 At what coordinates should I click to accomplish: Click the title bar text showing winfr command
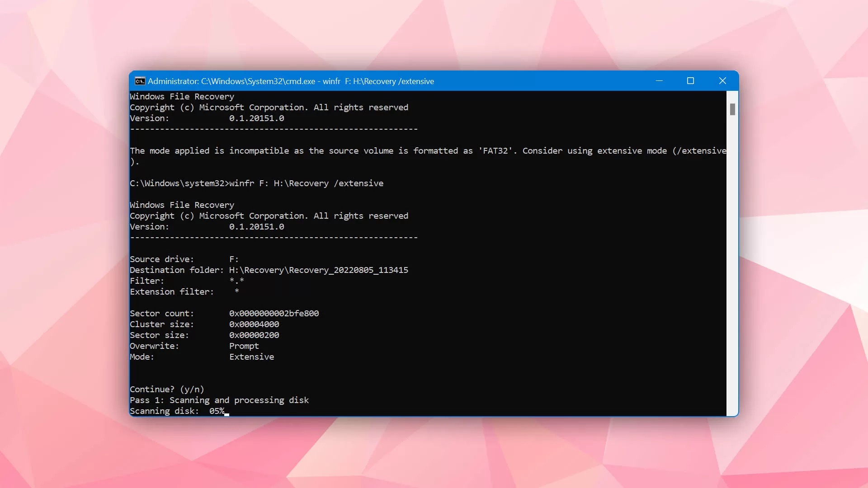(x=291, y=81)
